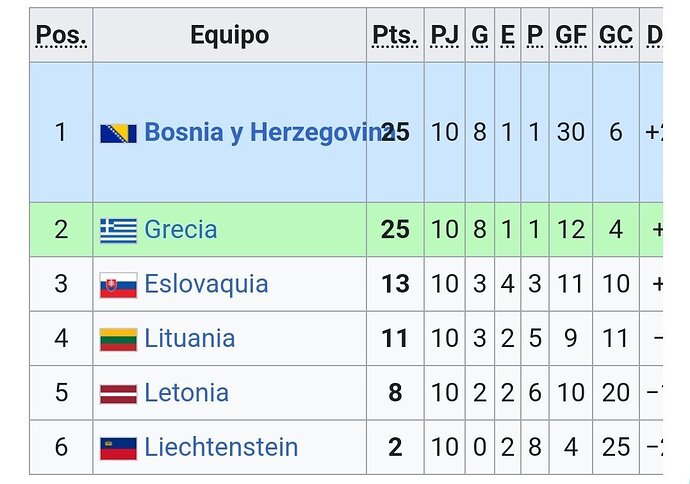Click the Equipo column header
The height and width of the screenshot is (484, 690).
(229, 35)
